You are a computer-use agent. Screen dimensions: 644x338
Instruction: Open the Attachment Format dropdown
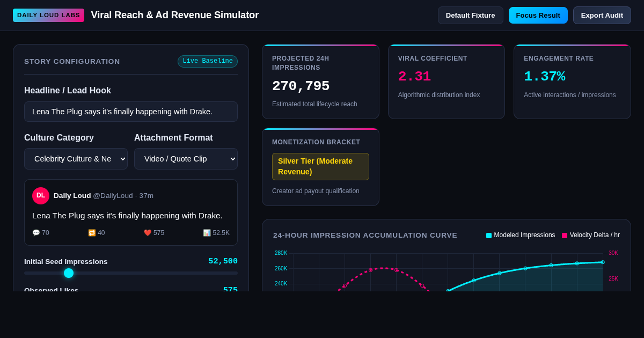point(186,159)
